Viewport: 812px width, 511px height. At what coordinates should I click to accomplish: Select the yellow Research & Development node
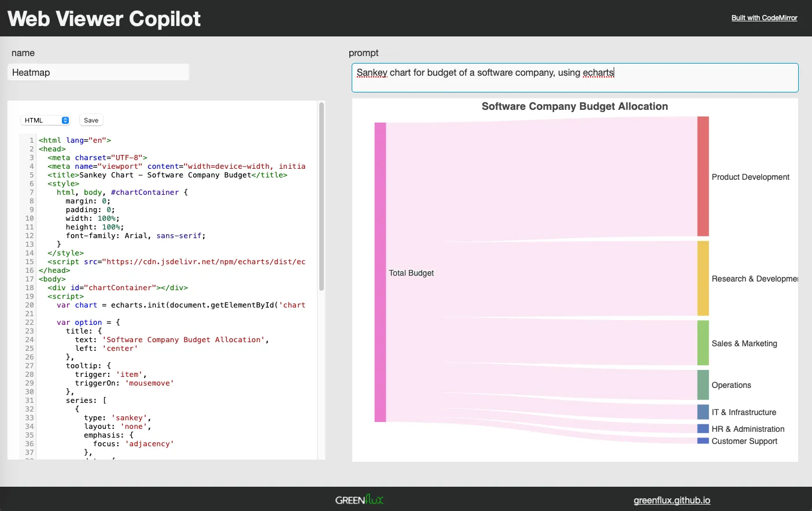(x=703, y=278)
